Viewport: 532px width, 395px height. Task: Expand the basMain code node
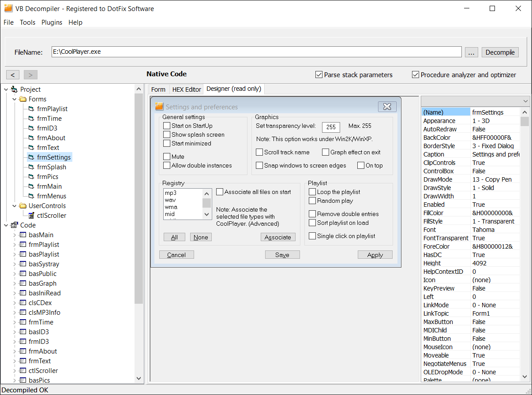pyautogui.click(x=15, y=235)
